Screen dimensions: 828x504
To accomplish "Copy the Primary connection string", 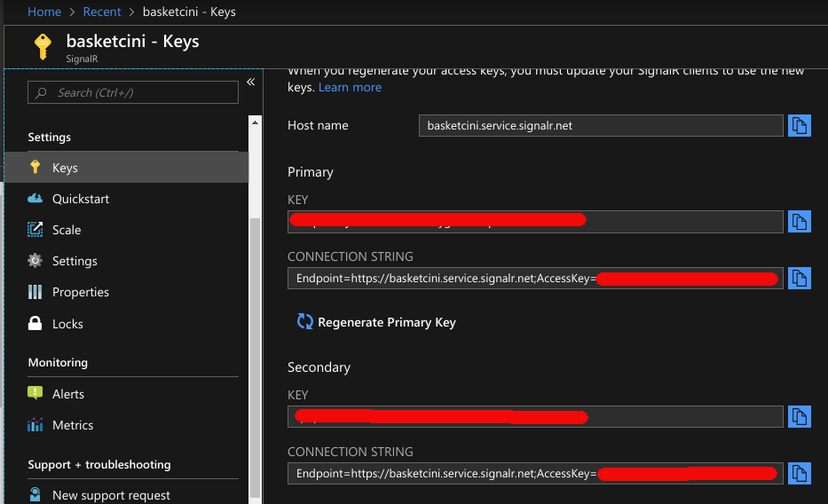I will pyautogui.click(x=799, y=279).
